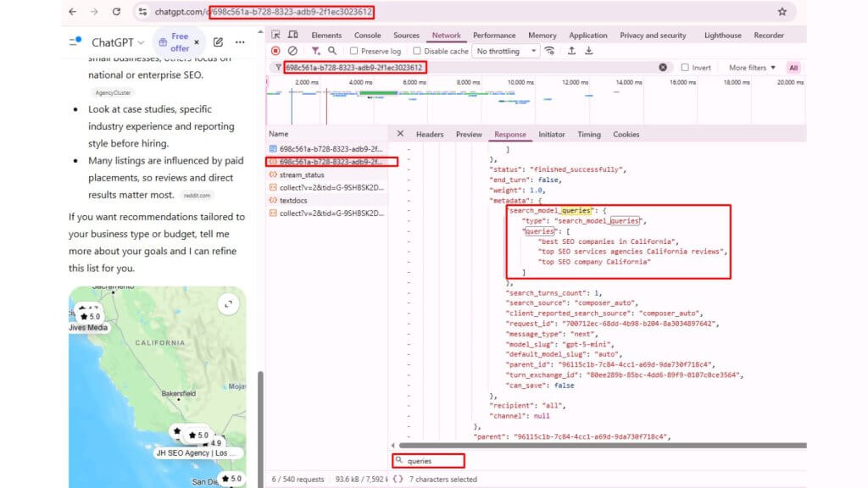Open the Application tab
The width and height of the screenshot is (868, 488).
pyautogui.click(x=588, y=36)
